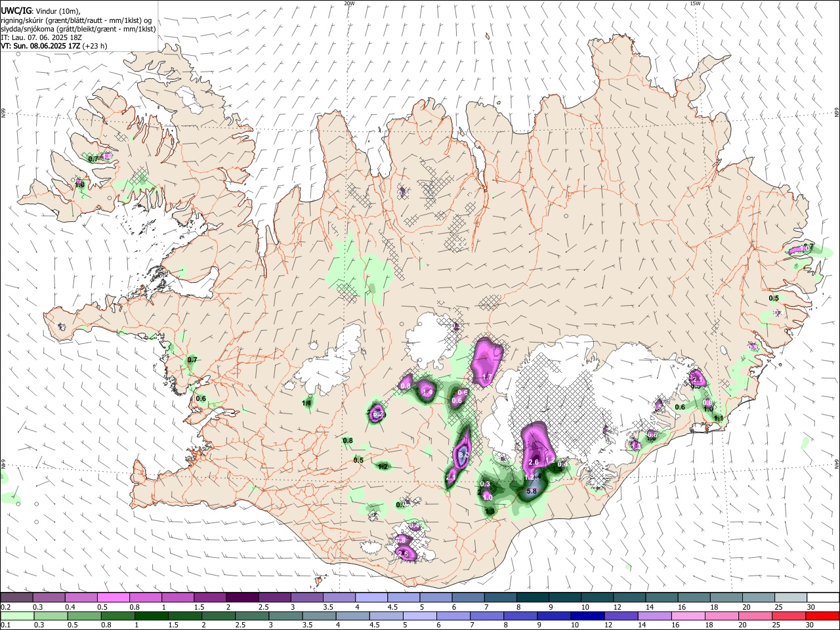840x630 pixels.
Task: Click the '0.5' value in the east near the coast
Action: pos(774,298)
